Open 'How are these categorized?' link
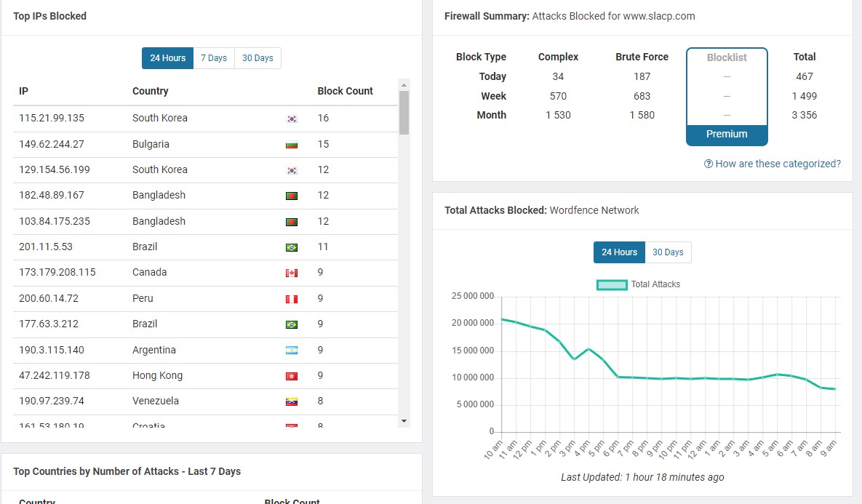Image resolution: width=862 pixels, height=504 pixels. [x=773, y=164]
